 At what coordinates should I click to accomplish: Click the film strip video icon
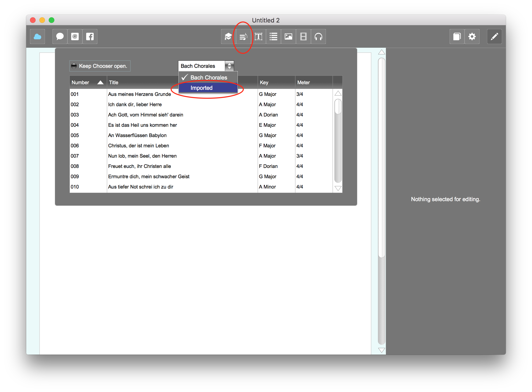coord(303,36)
